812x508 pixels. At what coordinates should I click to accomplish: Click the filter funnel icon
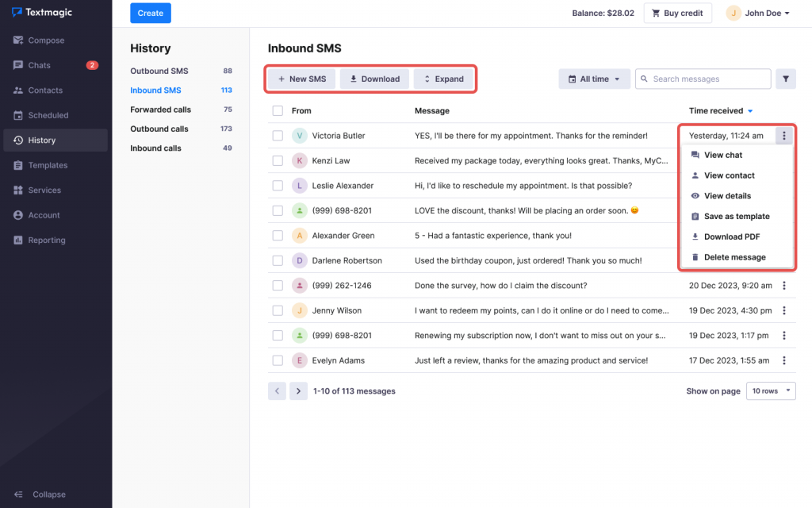(785, 79)
